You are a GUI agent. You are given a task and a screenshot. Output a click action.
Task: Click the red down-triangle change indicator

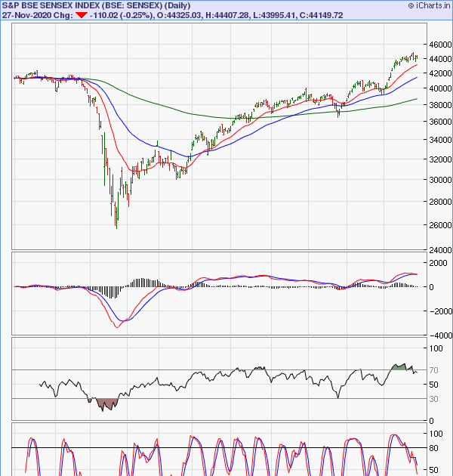(x=82, y=15)
